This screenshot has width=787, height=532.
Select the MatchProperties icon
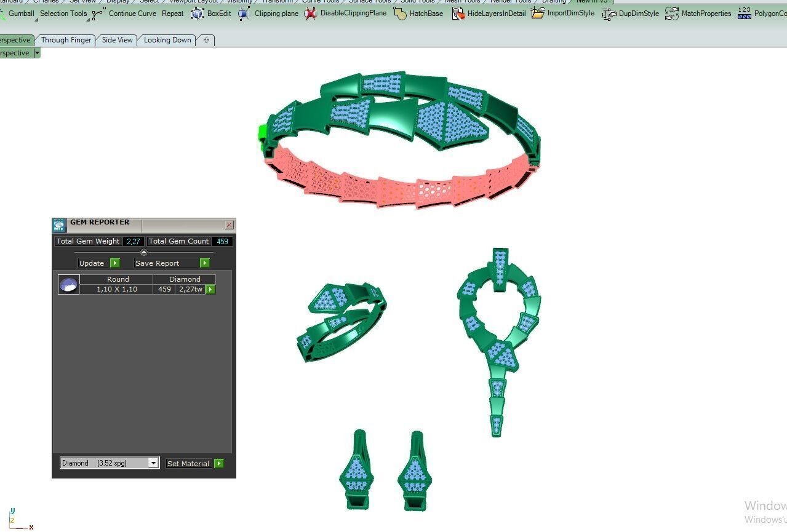click(672, 14)
